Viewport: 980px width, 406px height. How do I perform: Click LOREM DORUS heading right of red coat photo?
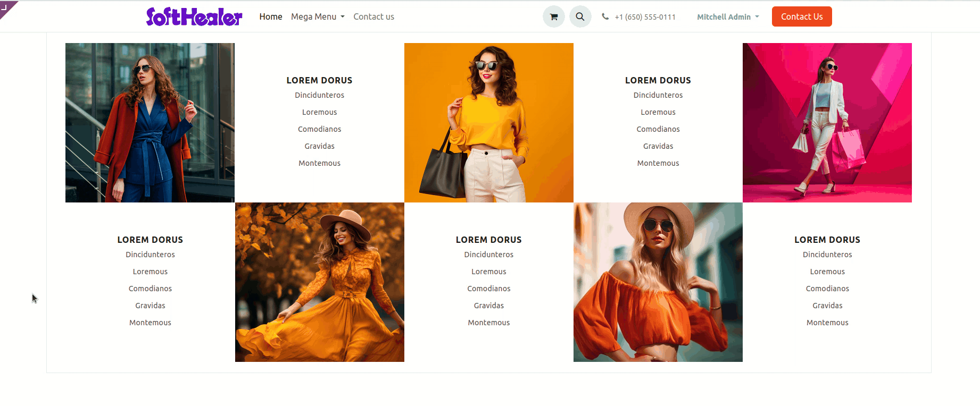[319, 80]
